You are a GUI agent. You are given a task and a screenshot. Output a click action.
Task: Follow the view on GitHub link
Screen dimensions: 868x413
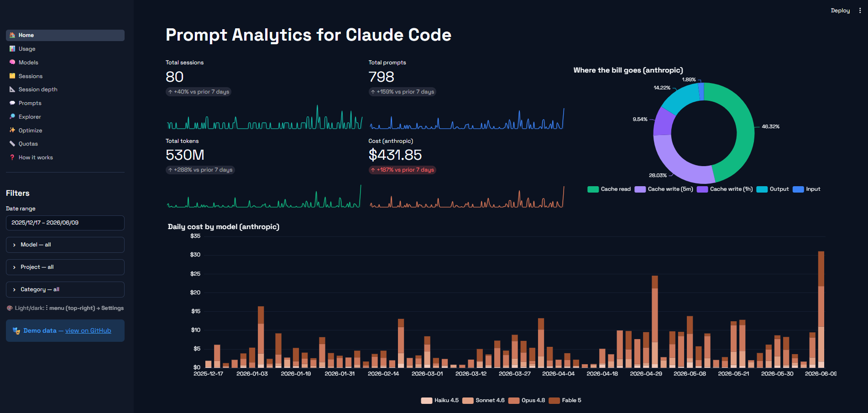coord(88,331)
